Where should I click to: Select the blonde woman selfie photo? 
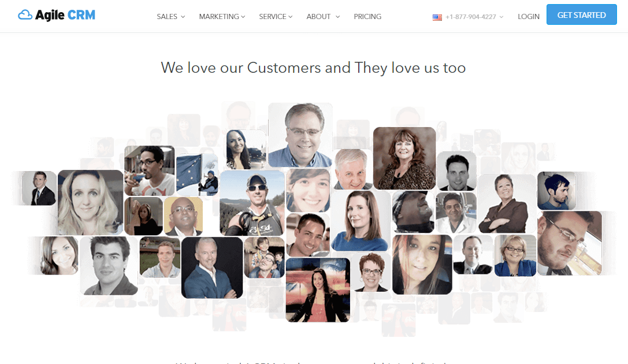(91, 202)
